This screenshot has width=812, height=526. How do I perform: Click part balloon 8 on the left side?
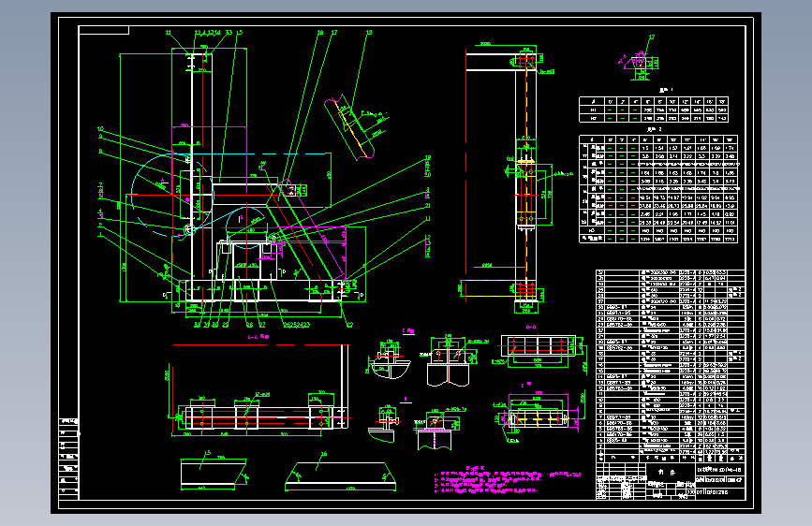(x=100, y=152)
